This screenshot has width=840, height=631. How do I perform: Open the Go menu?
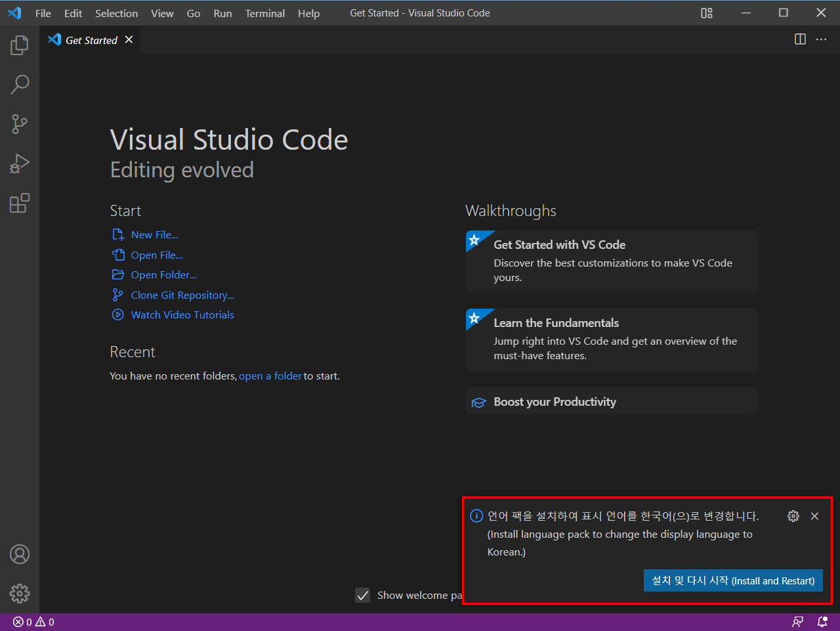(194, 13)
